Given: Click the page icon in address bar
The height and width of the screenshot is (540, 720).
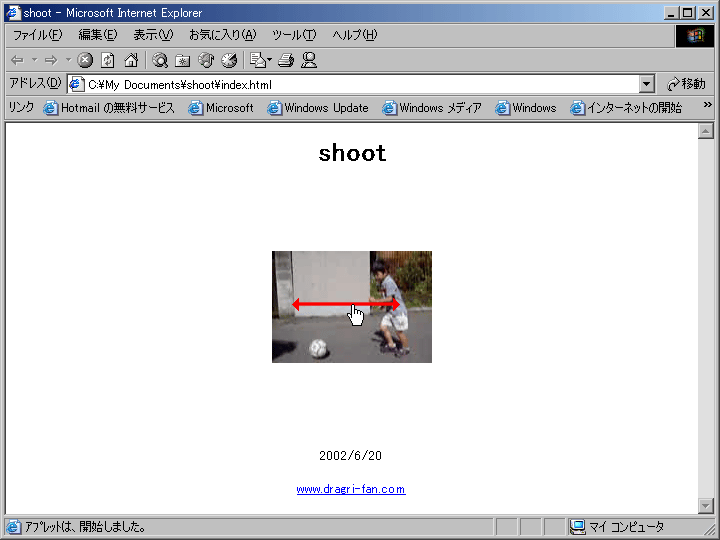Looking at the screenshot, I should (x=76, y=84).
